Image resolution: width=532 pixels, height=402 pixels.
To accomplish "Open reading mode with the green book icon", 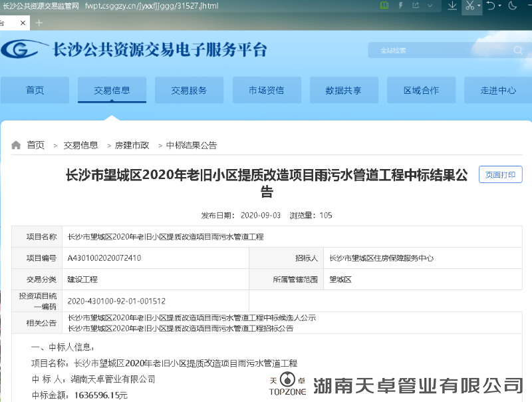I will [384, 7].
